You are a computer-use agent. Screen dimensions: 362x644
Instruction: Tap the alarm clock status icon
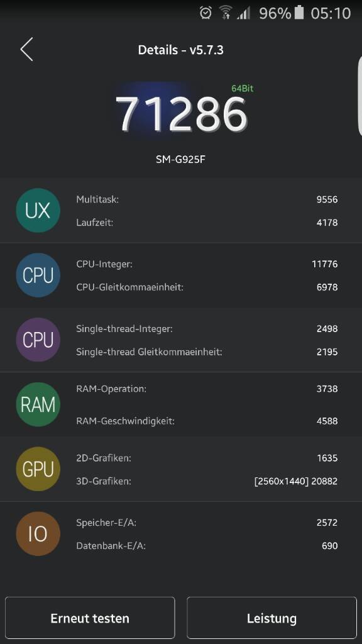pyautogui.click(x=206, y=13)
